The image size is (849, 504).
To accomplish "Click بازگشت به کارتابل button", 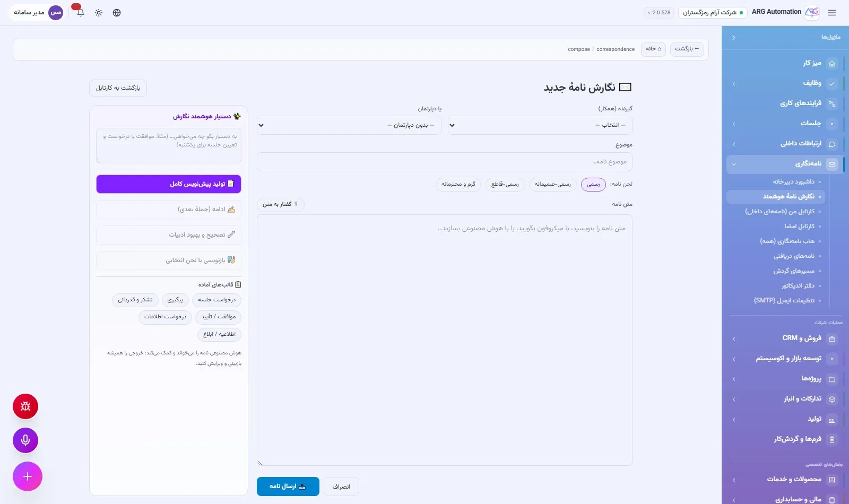I will (x=118, y=88).
